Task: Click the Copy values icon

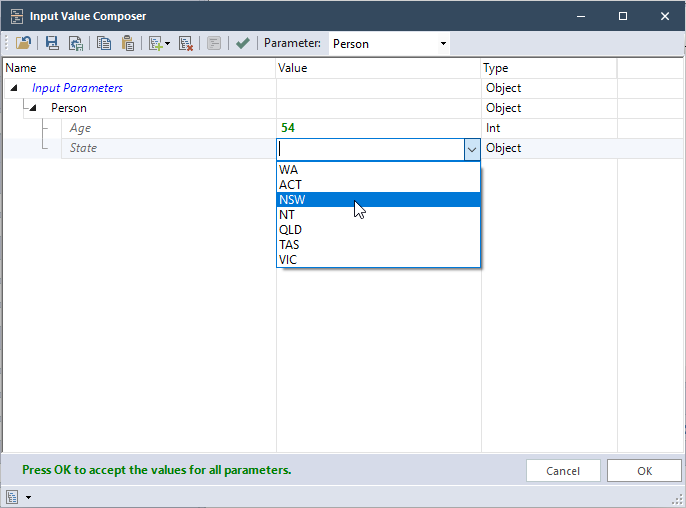Action: 104,43
